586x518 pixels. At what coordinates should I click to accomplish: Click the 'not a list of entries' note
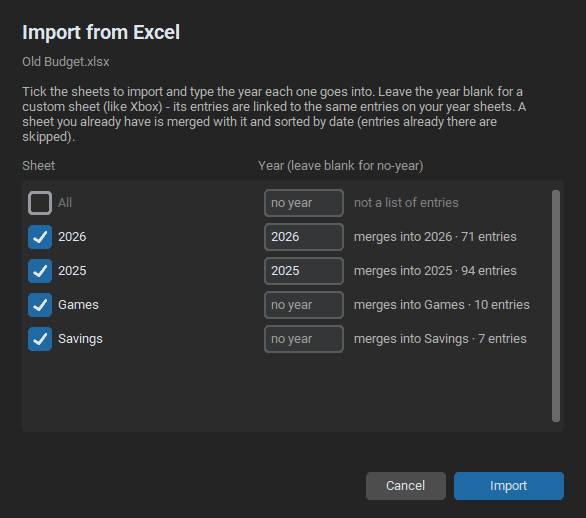point(406,203)
